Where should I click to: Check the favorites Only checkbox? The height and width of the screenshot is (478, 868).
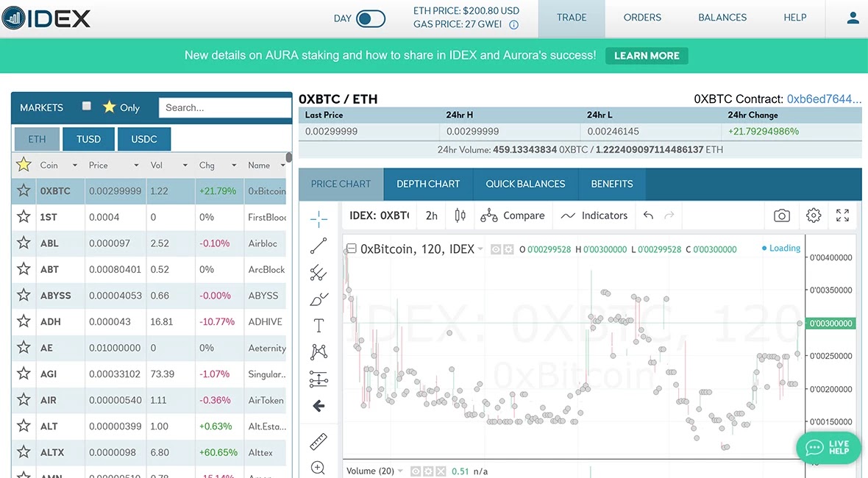coord(86,106)
